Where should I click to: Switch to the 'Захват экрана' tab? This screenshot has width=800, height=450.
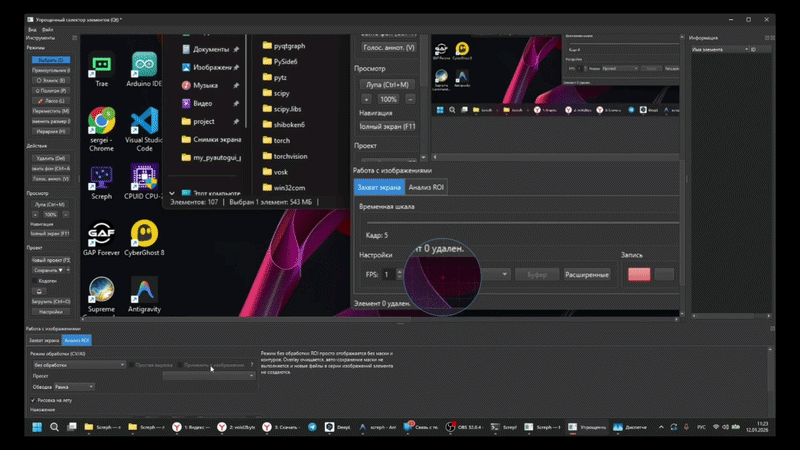[x=43, y=341]
